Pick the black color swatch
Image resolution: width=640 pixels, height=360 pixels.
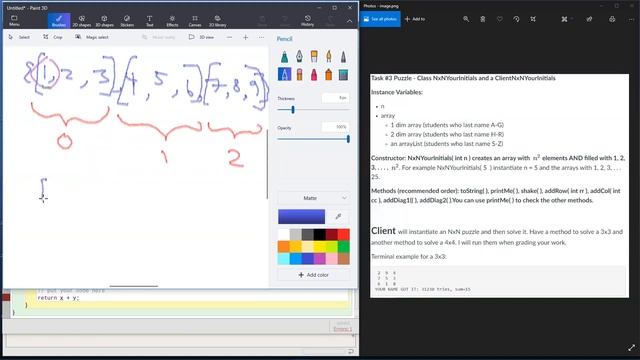click(320, 234)
